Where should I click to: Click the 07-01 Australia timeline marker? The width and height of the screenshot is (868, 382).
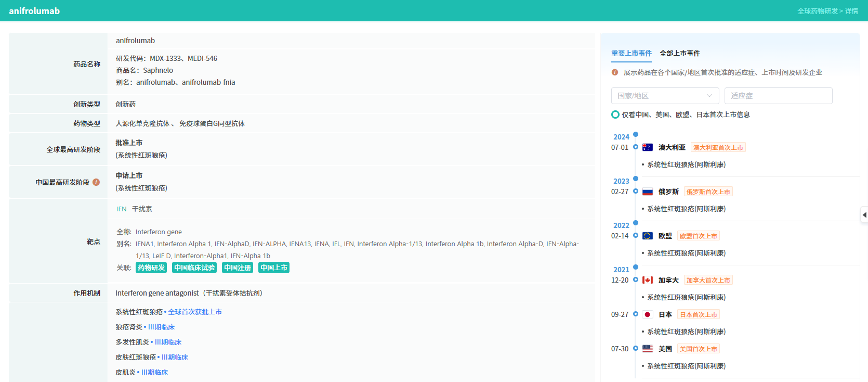636,147
